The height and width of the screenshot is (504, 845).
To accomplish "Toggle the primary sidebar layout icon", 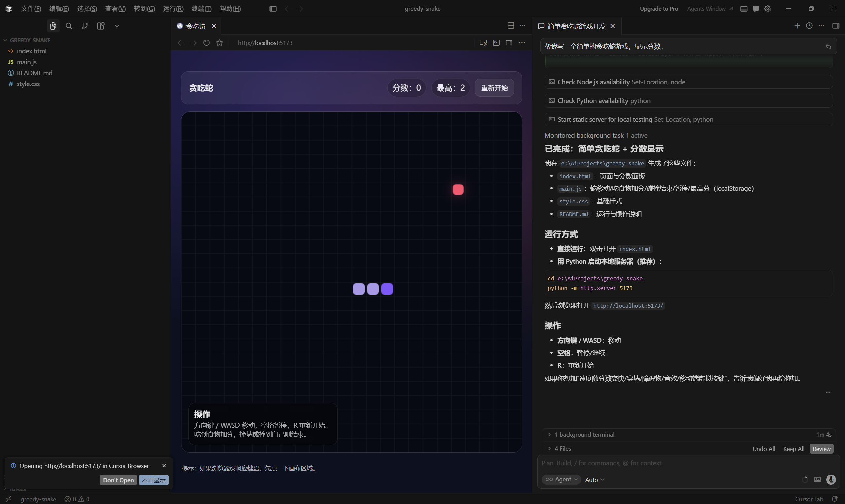I will [273, 9].
